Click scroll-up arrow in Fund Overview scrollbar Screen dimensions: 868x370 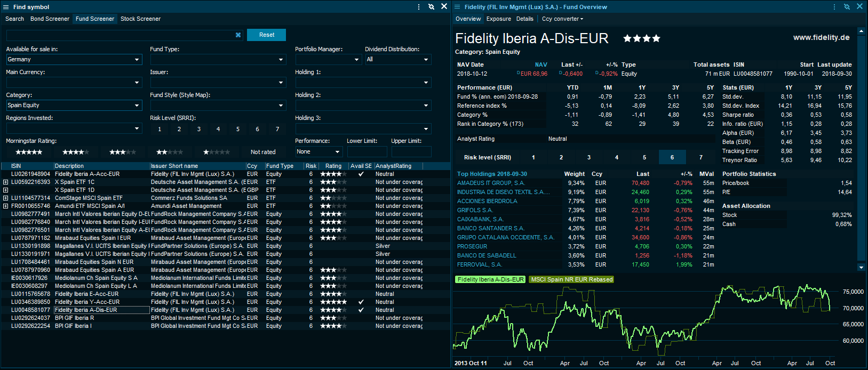pos(861,31)
